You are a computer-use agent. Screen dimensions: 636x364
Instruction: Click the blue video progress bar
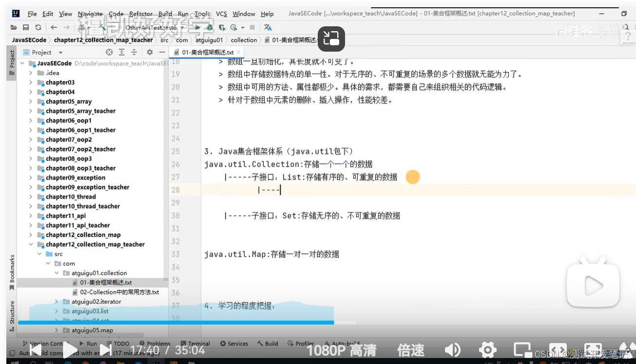pos(176,323)
